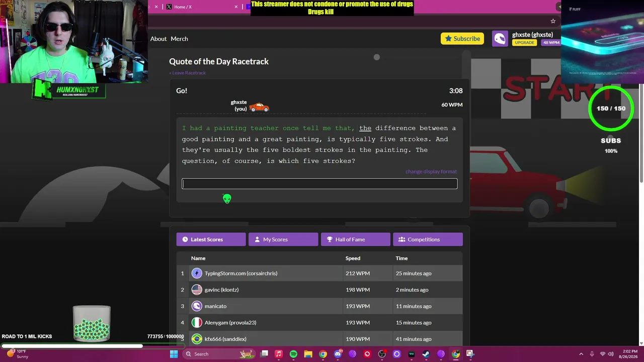The image size is (644, 362).
Task: Click the green alien emoji under input
Action: click(x=227, y=199)
